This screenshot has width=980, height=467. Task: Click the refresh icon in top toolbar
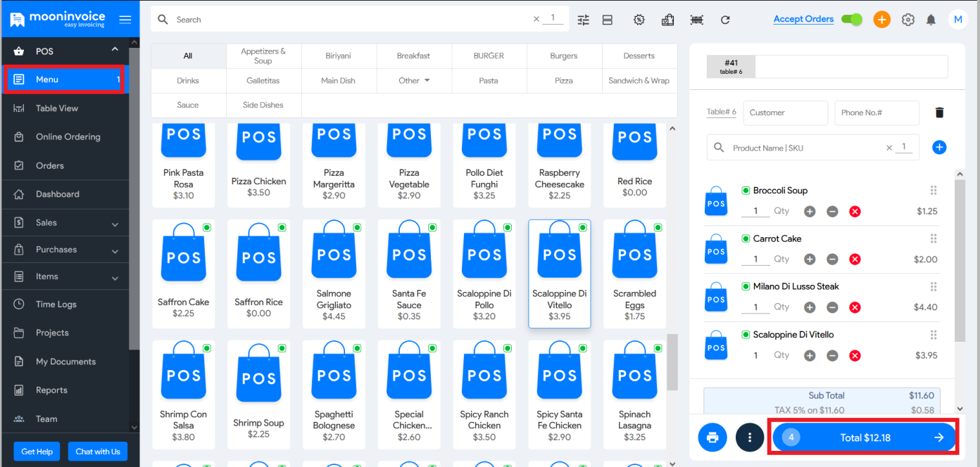pyautogui.click(x=725, y=20)
